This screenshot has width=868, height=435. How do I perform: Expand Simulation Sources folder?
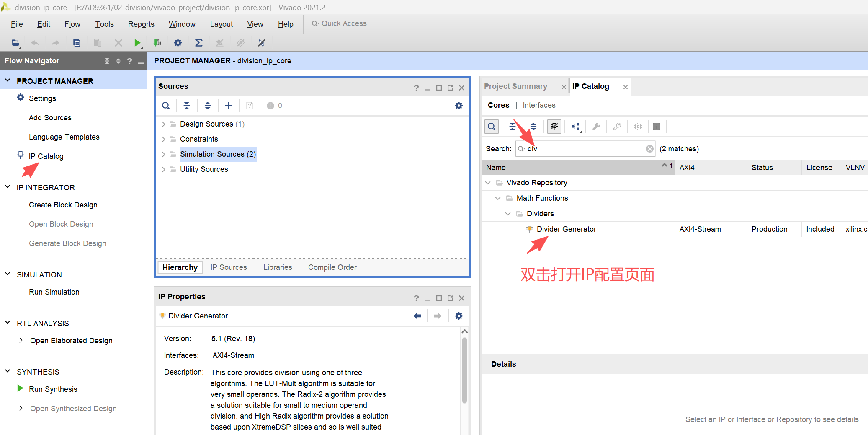point(163,154)
